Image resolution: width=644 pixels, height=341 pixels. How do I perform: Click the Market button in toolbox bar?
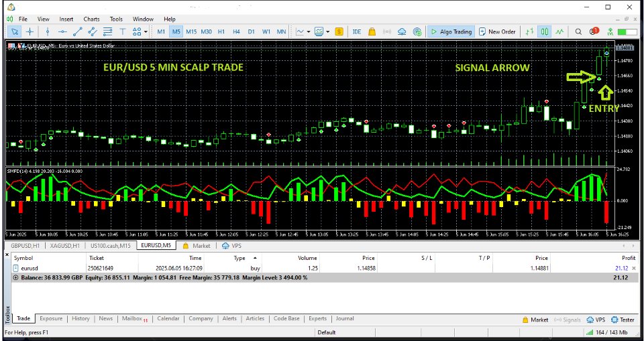tap(535, 320)
